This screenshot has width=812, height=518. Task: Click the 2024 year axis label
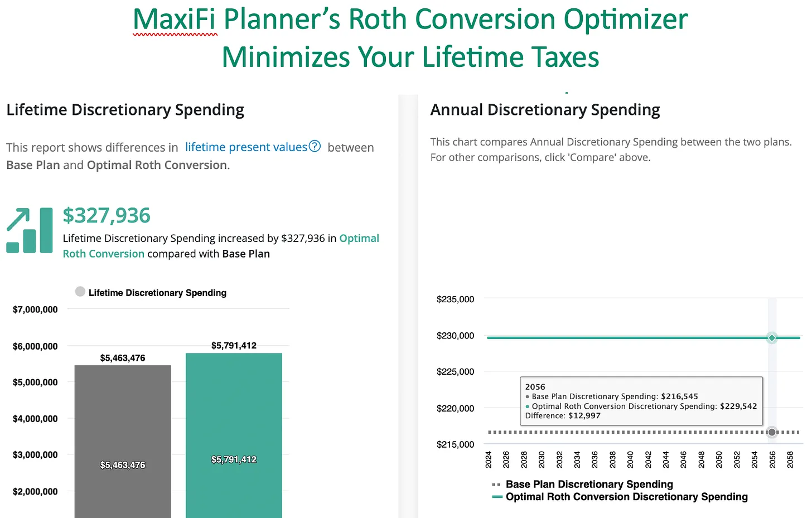[489, 459]
